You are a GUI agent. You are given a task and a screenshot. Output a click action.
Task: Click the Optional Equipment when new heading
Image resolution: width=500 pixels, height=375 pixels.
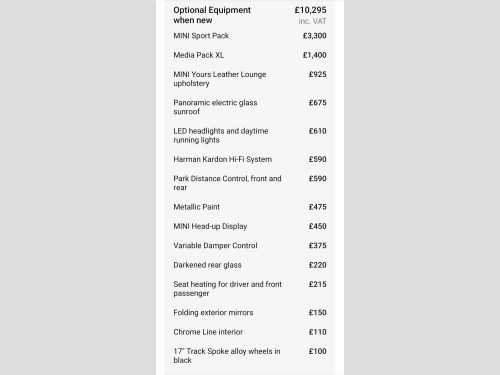[212, 15]
